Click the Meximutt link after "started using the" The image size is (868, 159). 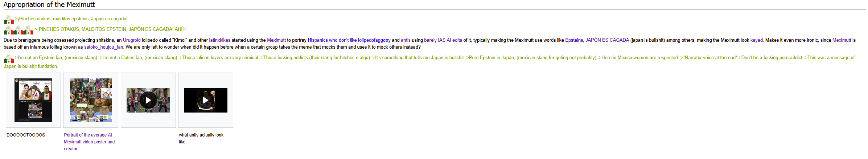click(x=276, y=40)
